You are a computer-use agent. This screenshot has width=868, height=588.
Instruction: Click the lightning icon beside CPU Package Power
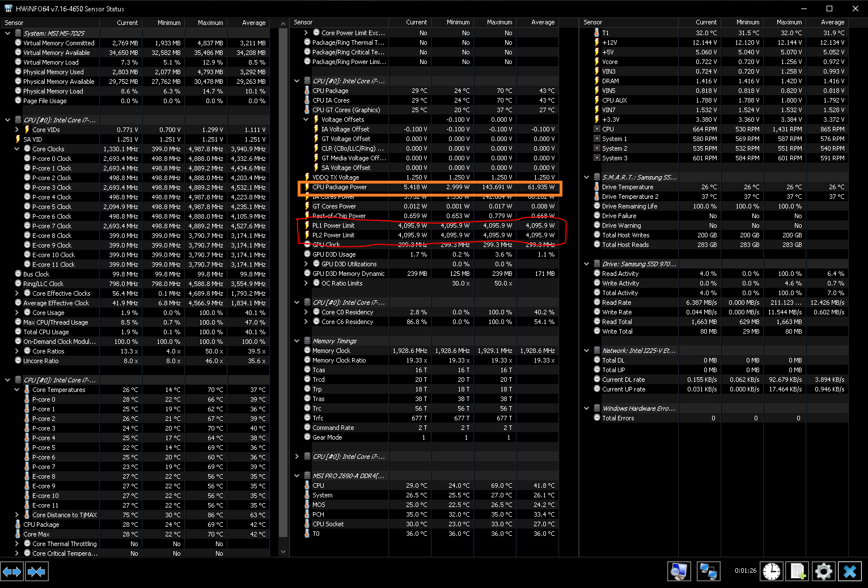pyautogui.click(x=307, y=187)
